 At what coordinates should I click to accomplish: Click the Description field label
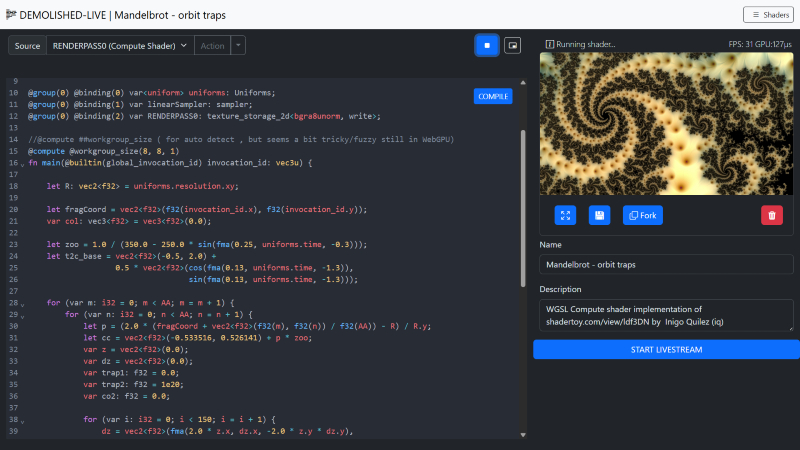coord(560,289)
